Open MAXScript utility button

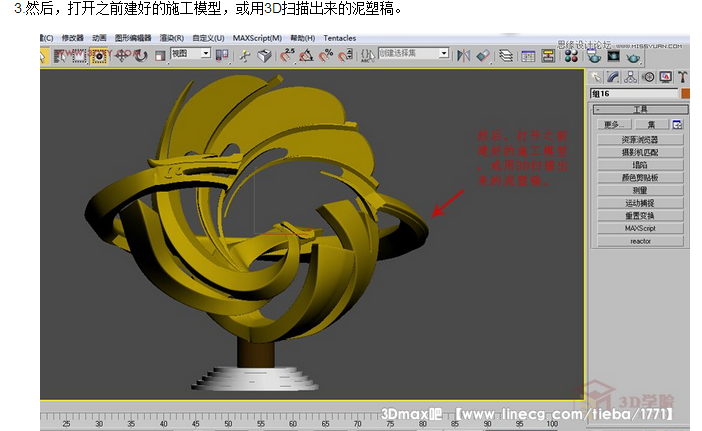point(640,228)
